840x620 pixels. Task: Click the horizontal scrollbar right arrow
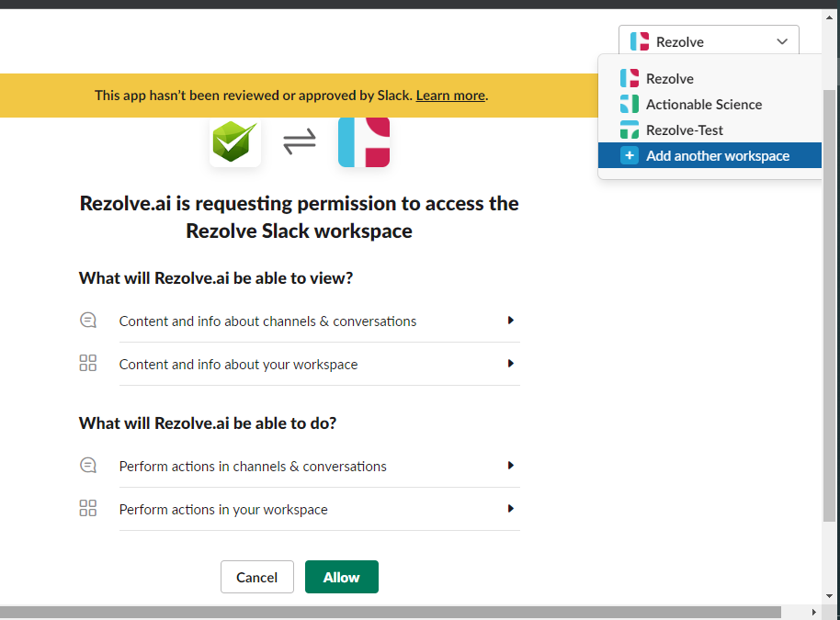click(x=813, y=612)
